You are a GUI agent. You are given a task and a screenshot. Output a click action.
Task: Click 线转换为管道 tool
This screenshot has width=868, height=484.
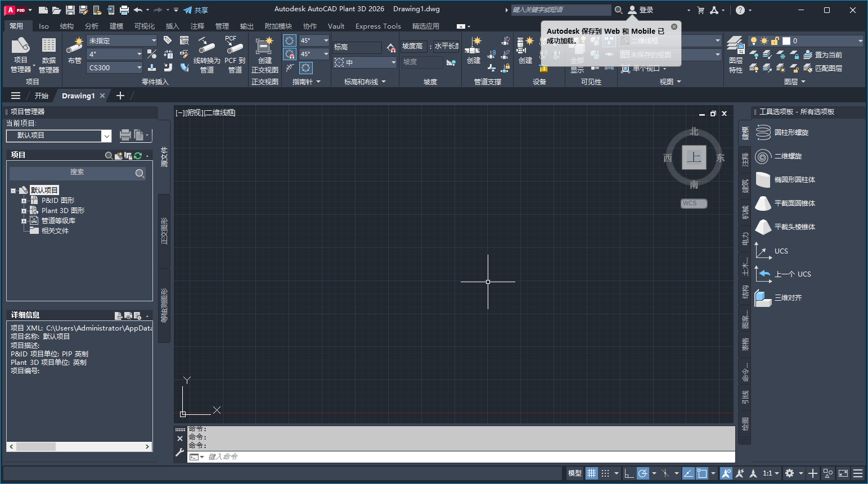[x=206, y=55]
